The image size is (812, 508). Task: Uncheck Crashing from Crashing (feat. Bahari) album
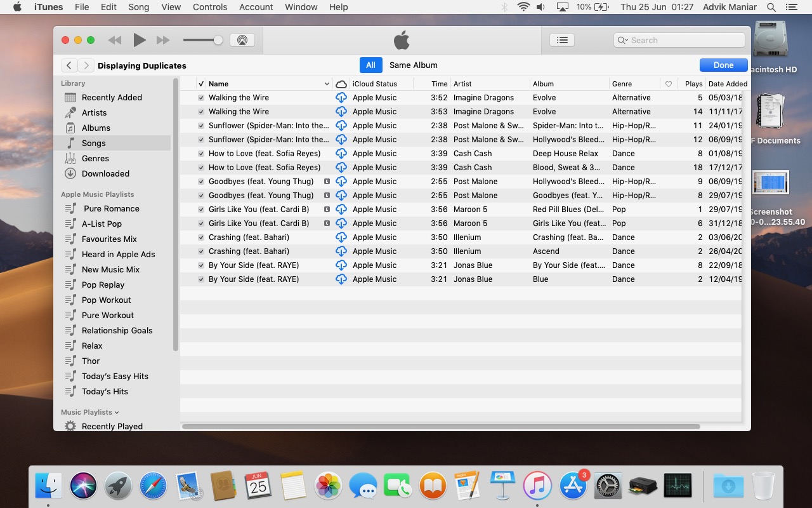(201, 237)
